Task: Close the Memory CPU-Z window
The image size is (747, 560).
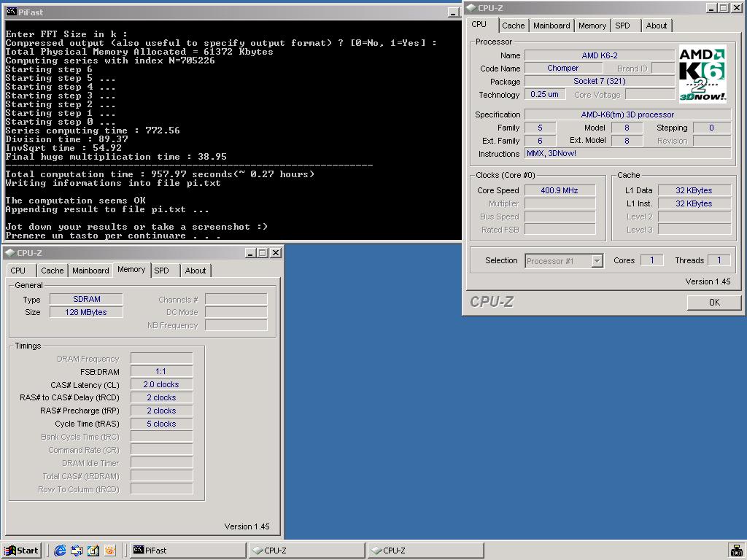Action: [x=276, y=253]
